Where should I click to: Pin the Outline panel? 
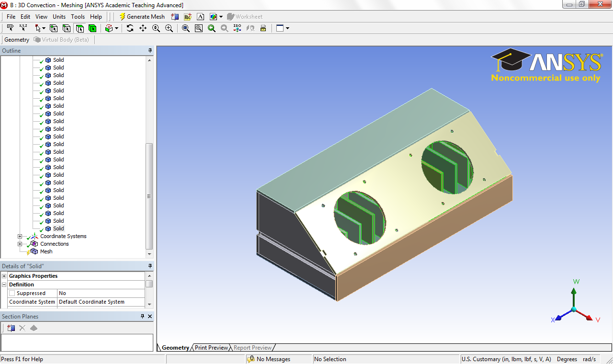pos(150,50)
